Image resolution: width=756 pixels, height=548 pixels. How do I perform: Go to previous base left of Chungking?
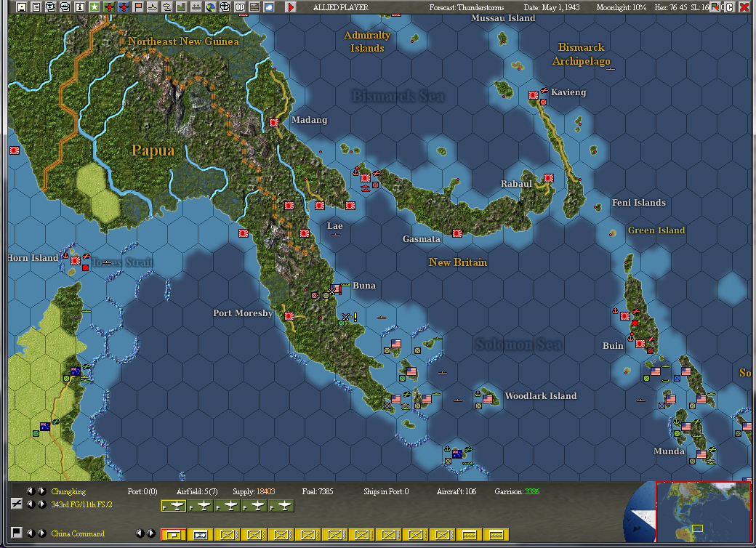click(31, 491)
